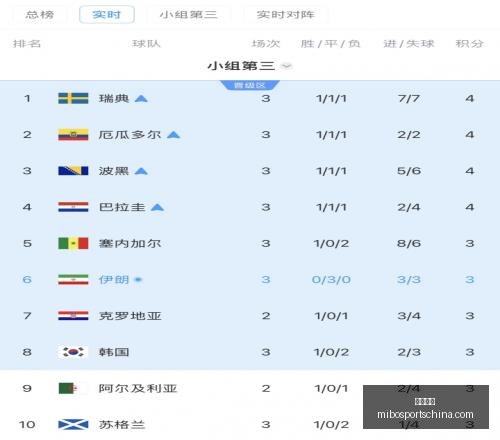Image resolution: width=500 pixels, height=440 pixels.
Task: Open team 波黑
Action: pyautogui.click(x=114, y=171)
